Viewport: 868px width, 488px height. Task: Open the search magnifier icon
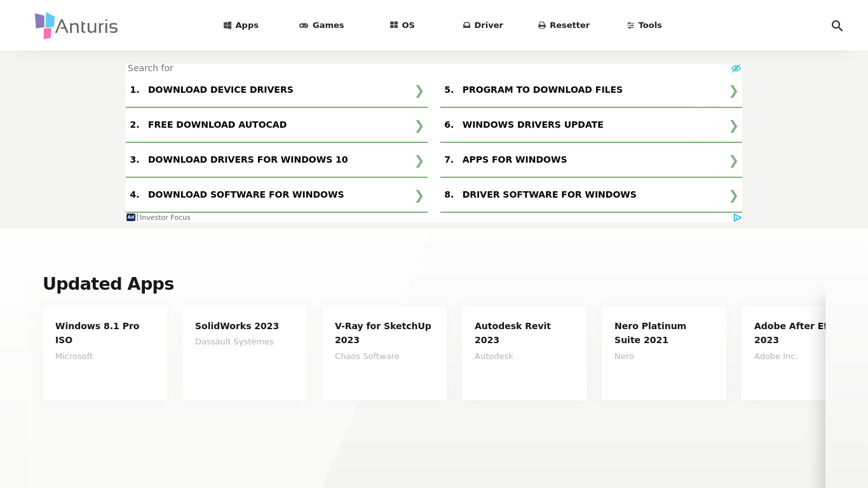click(837, 25)
